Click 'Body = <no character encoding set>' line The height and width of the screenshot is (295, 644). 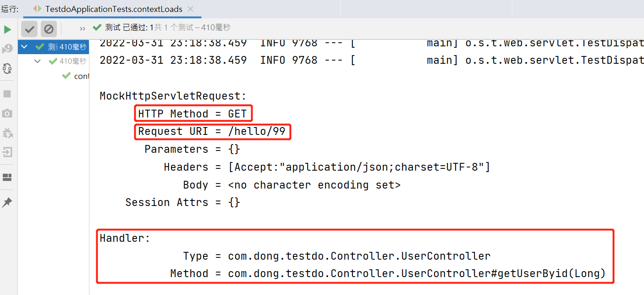(x=292, y=185)
